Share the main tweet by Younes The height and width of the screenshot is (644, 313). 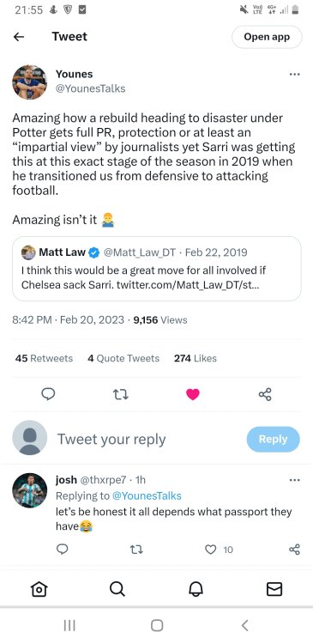tap(265, 395)
